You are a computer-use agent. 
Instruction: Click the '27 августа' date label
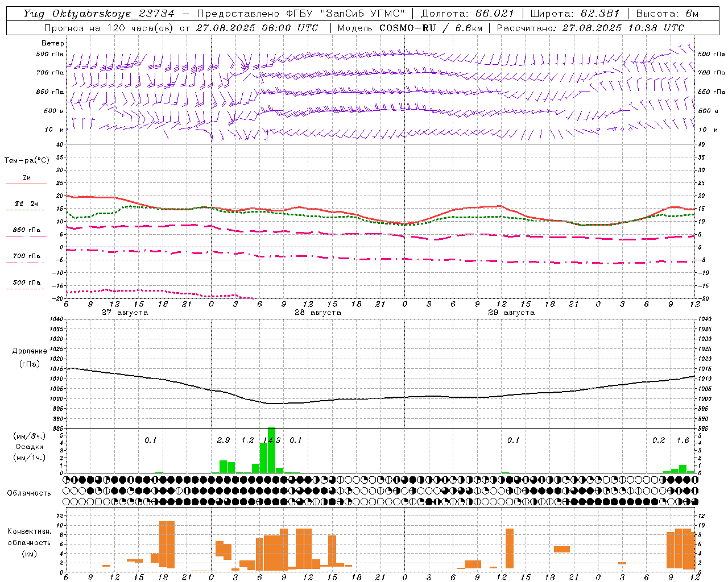click(125, 313)
